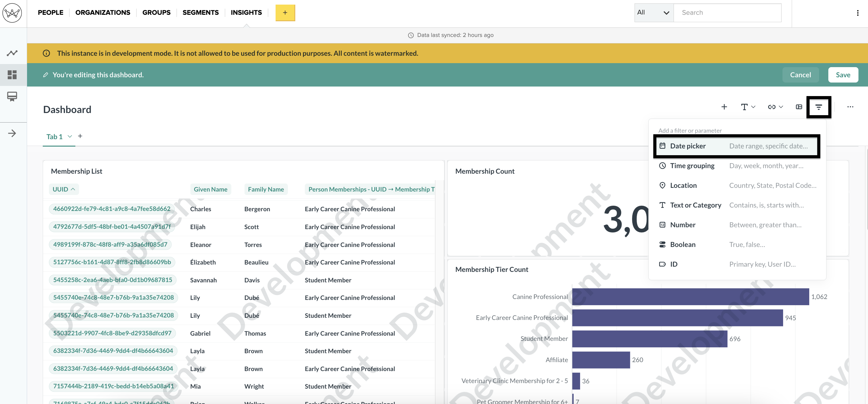The width and height of the screenshot is (868, 404).
Task: Click the Membership List card title
Action: click(77, 171)
